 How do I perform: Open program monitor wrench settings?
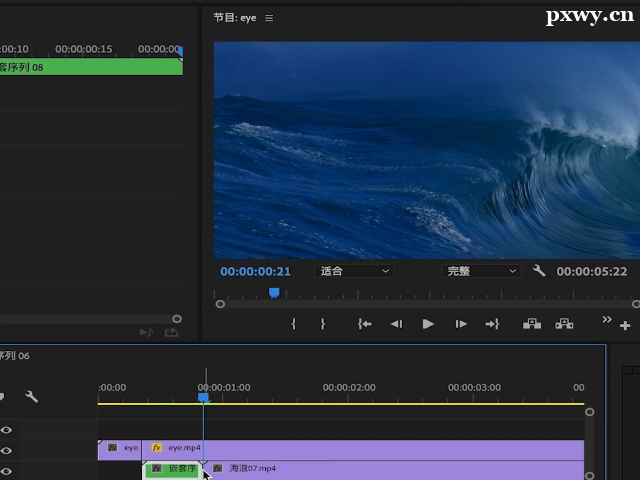point(539,271)
